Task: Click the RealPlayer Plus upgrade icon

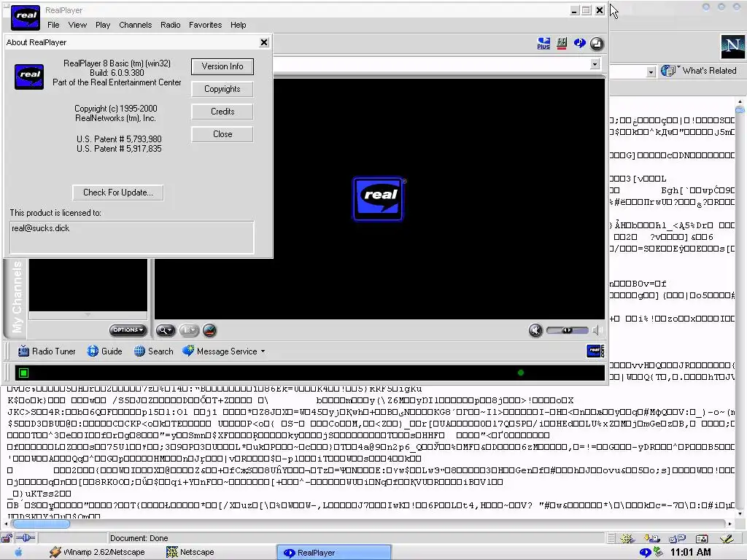Action: coord(543,44)
